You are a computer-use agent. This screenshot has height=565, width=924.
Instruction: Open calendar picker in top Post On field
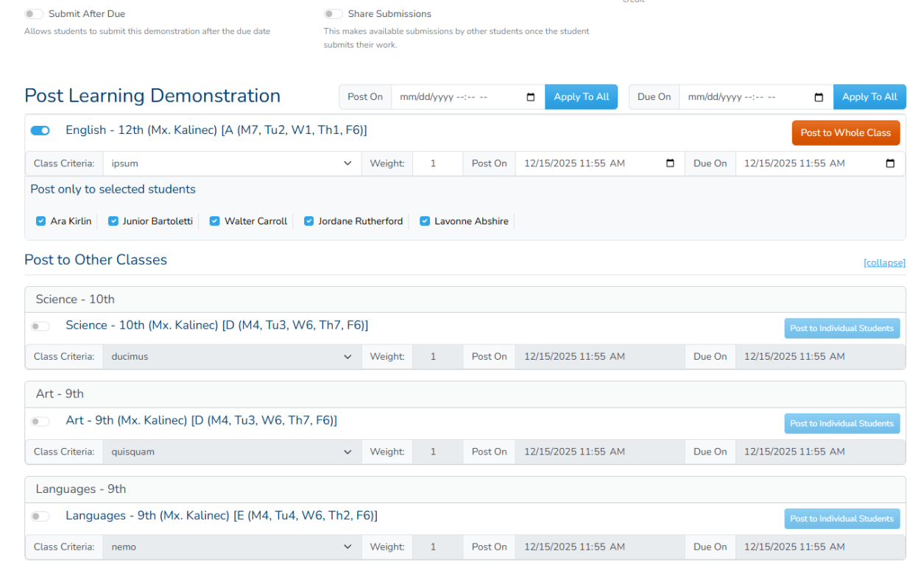(531, 97)
